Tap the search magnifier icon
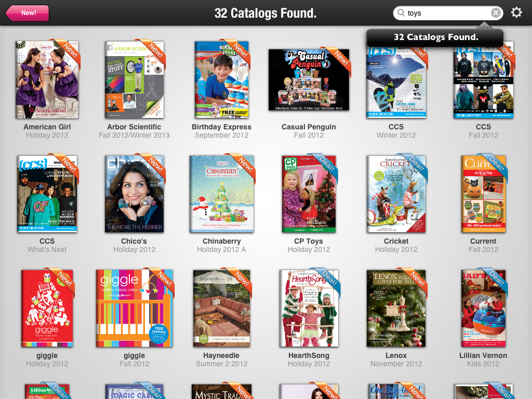 click(x=401, y=13)
